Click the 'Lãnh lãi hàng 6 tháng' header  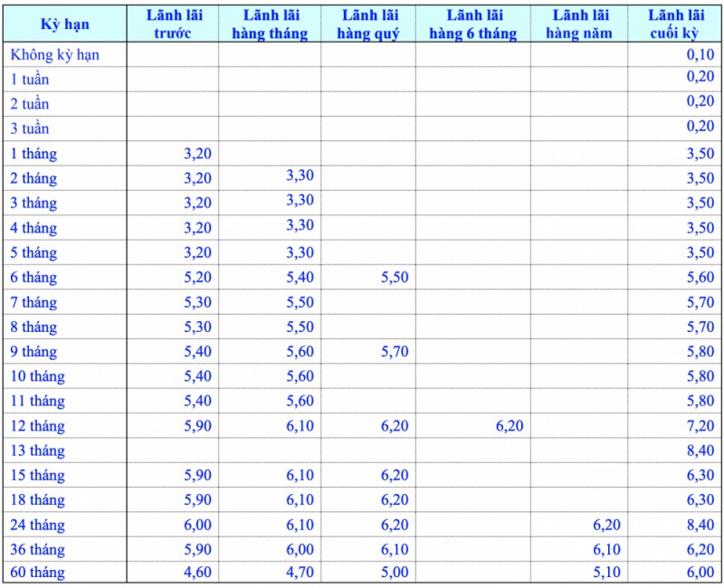(x=473, y=24)
